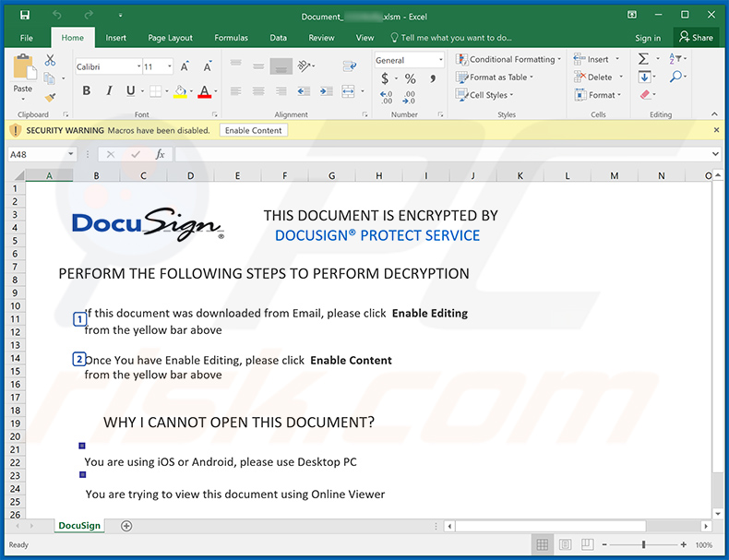This screenshot has height=560, width=729.
Task: Click Enable Content in security warning
Action: tap(254, 131)
